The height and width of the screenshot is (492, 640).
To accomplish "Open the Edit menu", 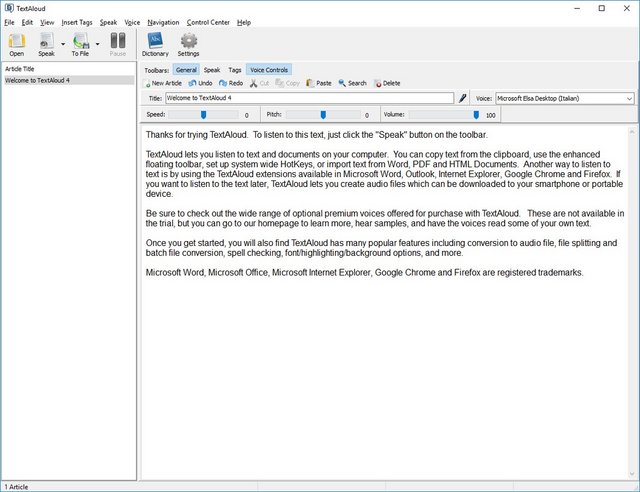I will (27, 22).
